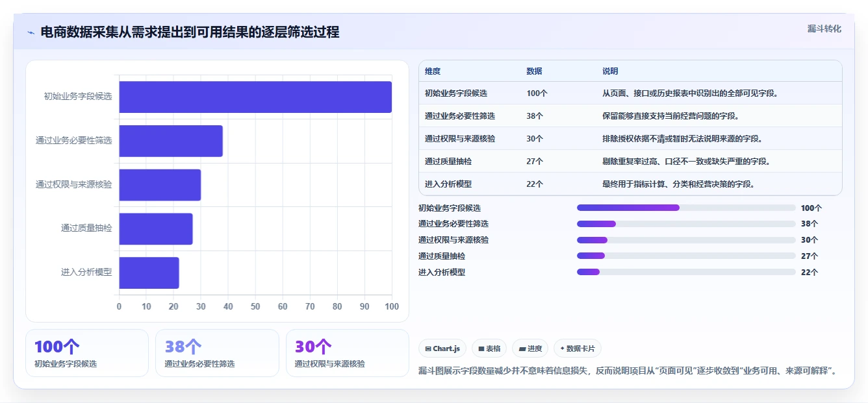Screen dimensions: 868x403
Task: Click the x-axis tick label 0
Action: [119, 307]
